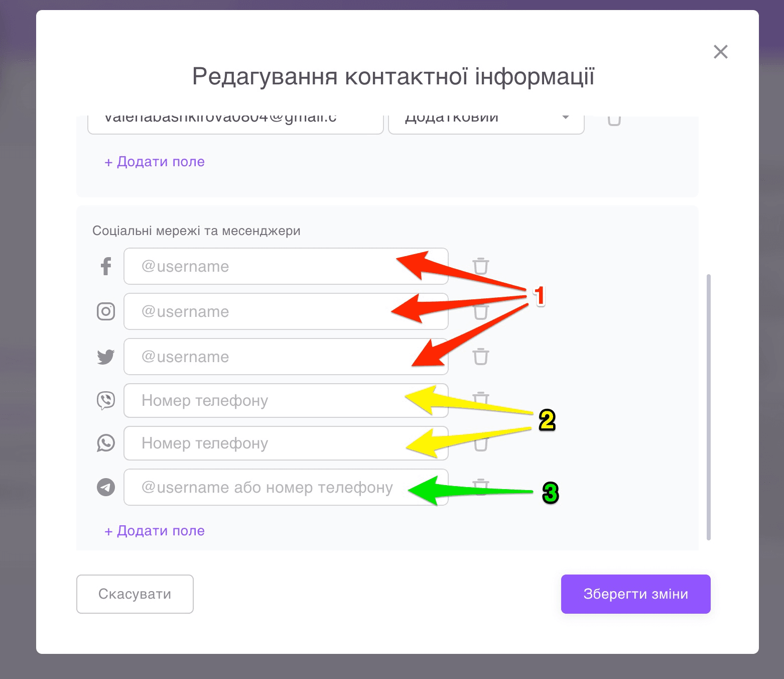Screen dimensions: 784x679
Task: Delete the Twitter username field
Action: (x=481, y=357)
